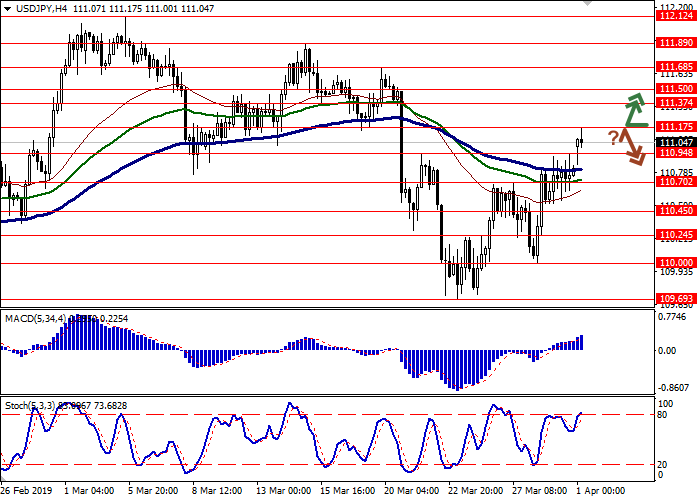Select the current price label 111.047
The height and width of the screenshot is (500, 700).
pos(677,142)
